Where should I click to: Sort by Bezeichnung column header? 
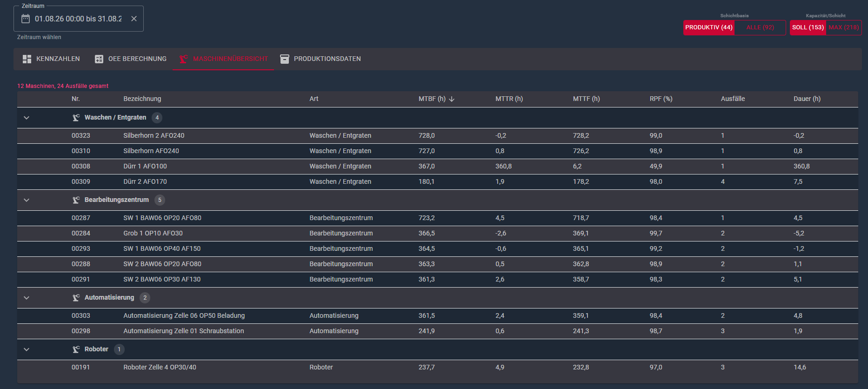[142, 99]
